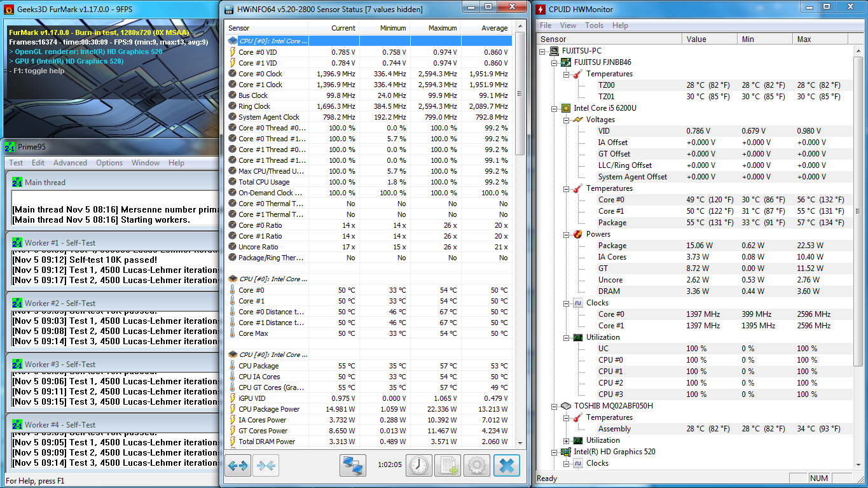Click the Prime95 title bar icon
This screenshot has height=488, width=868.
[x=9, y=148]
